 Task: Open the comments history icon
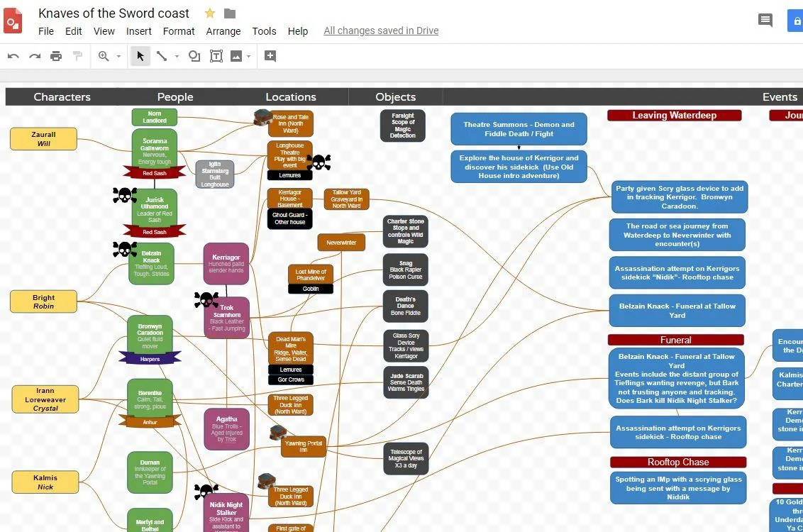click(x=765, y=21)
